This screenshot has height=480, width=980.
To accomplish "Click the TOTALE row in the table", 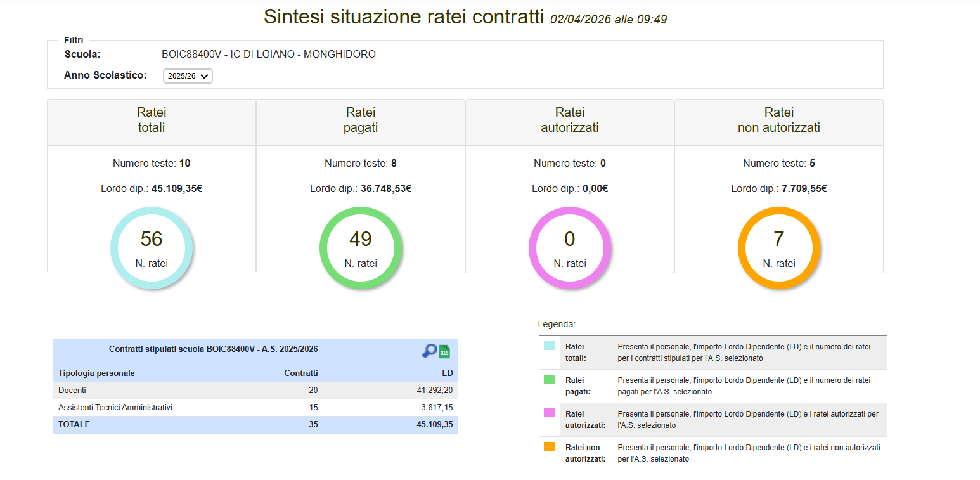I will [x=255, y=425].
